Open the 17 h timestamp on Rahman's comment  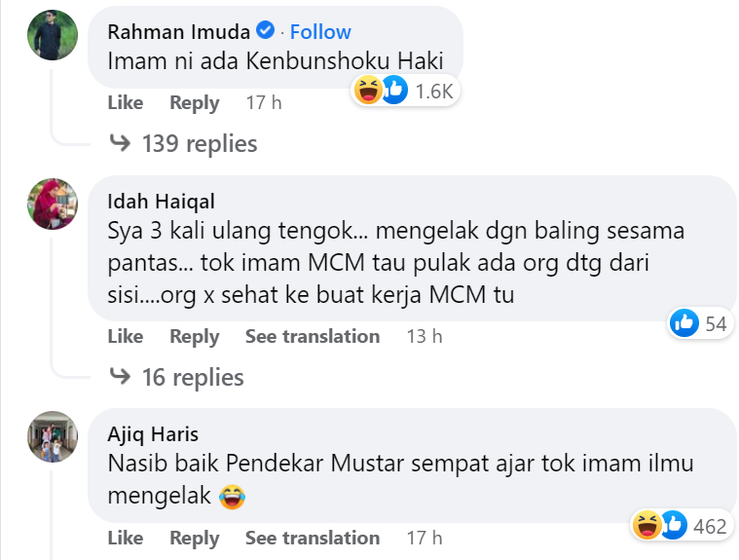[x=263, y=102]
